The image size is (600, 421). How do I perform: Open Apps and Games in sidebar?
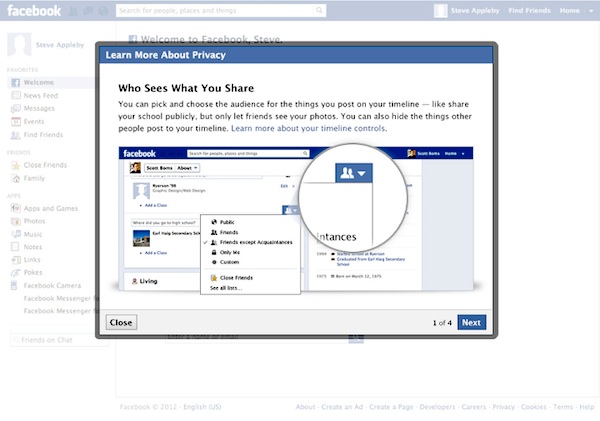[x=51, y=208]
